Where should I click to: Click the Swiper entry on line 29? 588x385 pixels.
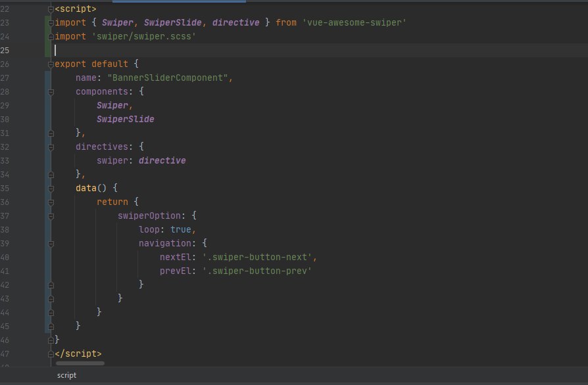tap(112, 106)
